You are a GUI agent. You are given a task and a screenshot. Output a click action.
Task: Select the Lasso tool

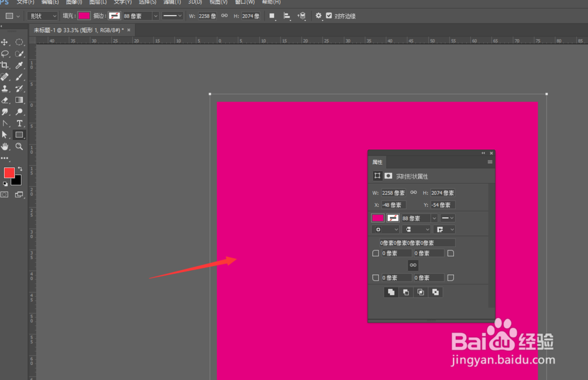[x=5, y=53]
